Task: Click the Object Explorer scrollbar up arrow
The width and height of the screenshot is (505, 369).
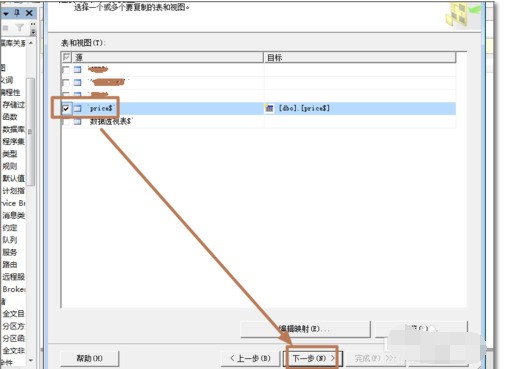Action: pyautogui.click(x=31, y=43)
